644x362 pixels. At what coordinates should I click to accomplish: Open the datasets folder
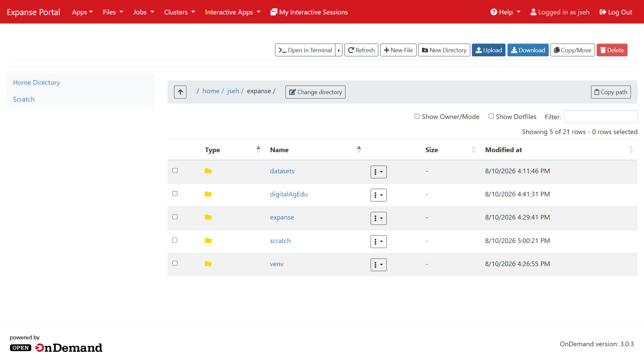point(282,171)
